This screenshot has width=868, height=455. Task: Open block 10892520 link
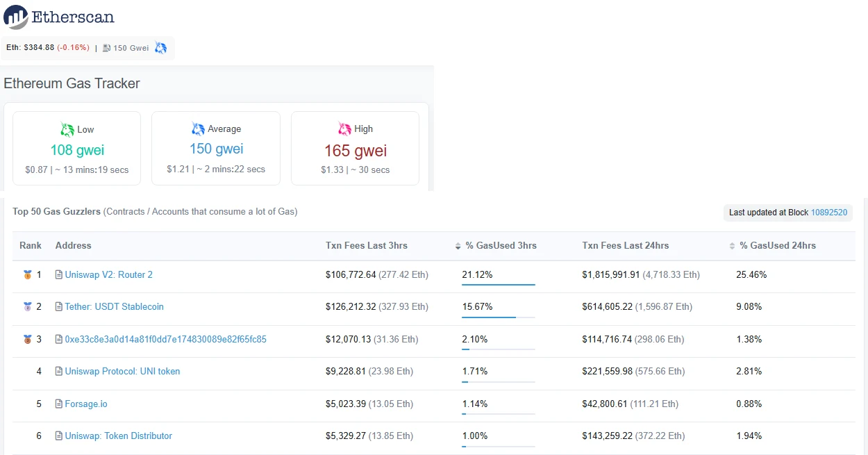click(829, 213)
